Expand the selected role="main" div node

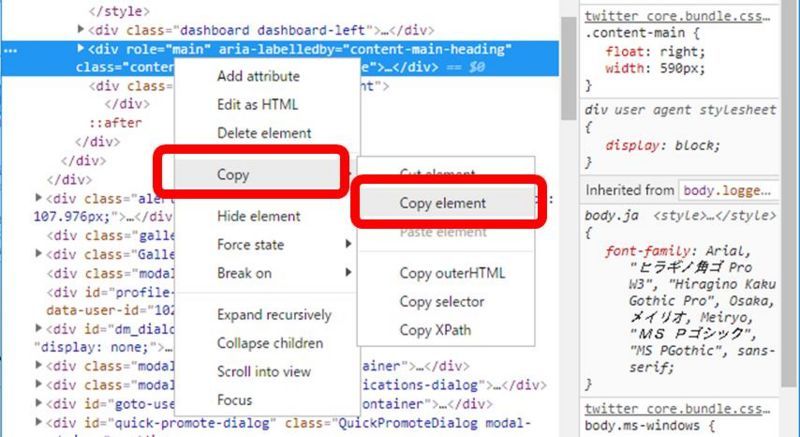pyautogui.click(x=80, y=48)
